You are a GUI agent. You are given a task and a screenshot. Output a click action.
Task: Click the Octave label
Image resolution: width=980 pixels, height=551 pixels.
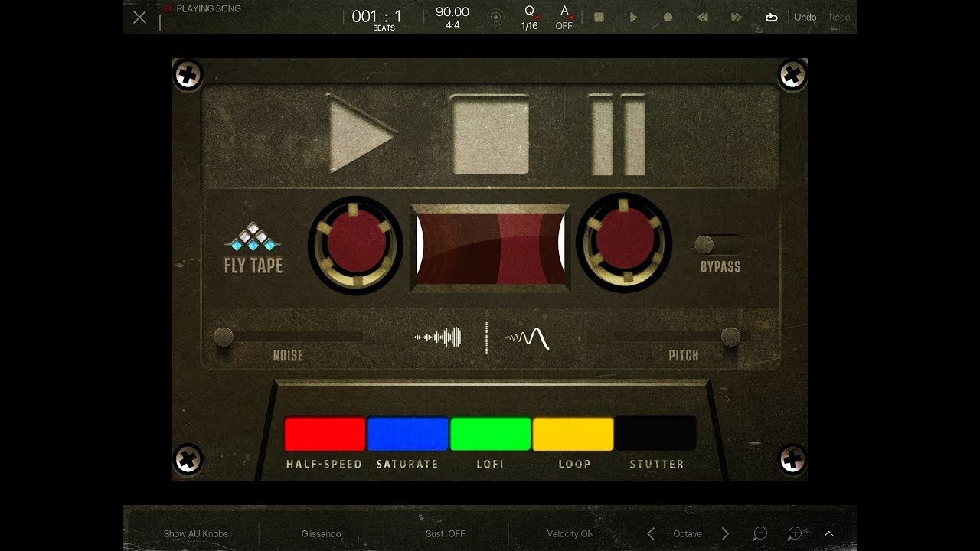688,533
